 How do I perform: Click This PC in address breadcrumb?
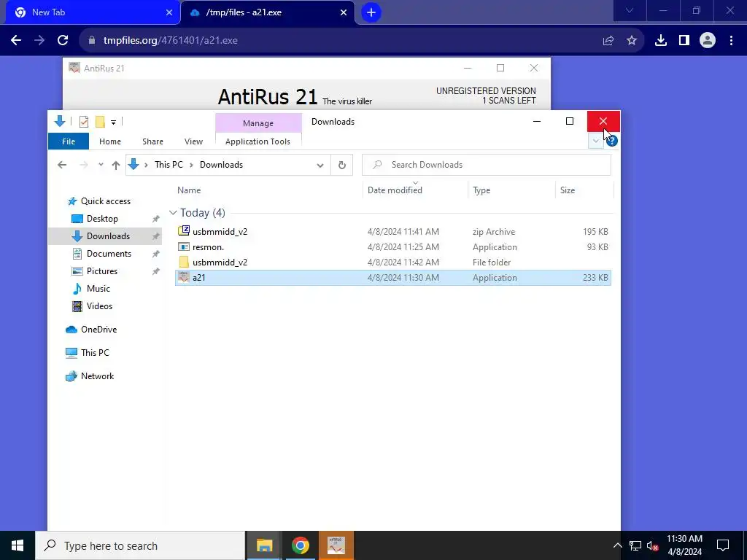(169, 165)
